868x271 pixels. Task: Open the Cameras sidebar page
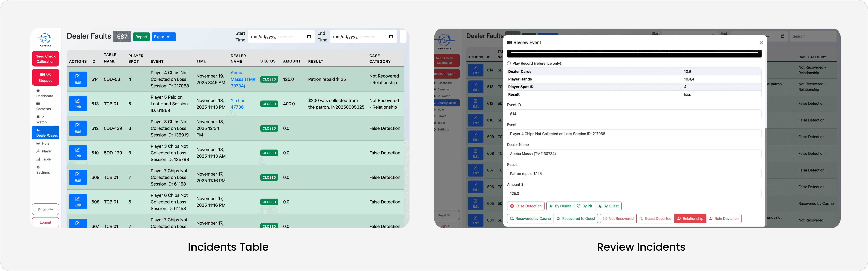pyautogui.click(x=43, y=107)
